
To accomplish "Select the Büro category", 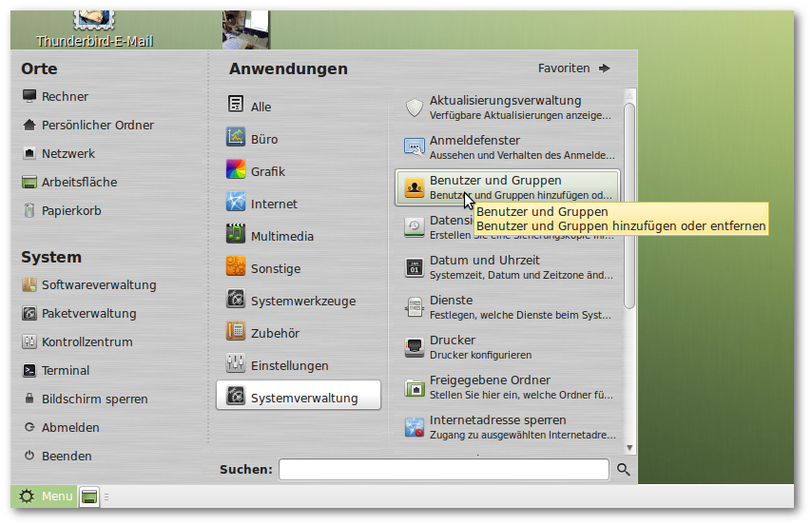I will tap(263, 139).
